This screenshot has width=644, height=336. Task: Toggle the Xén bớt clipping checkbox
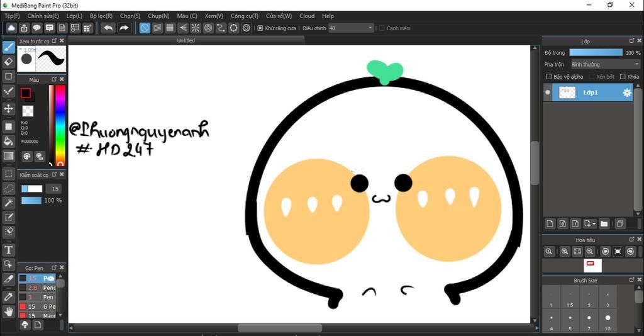pyautogui.click(x=591, y=76)
